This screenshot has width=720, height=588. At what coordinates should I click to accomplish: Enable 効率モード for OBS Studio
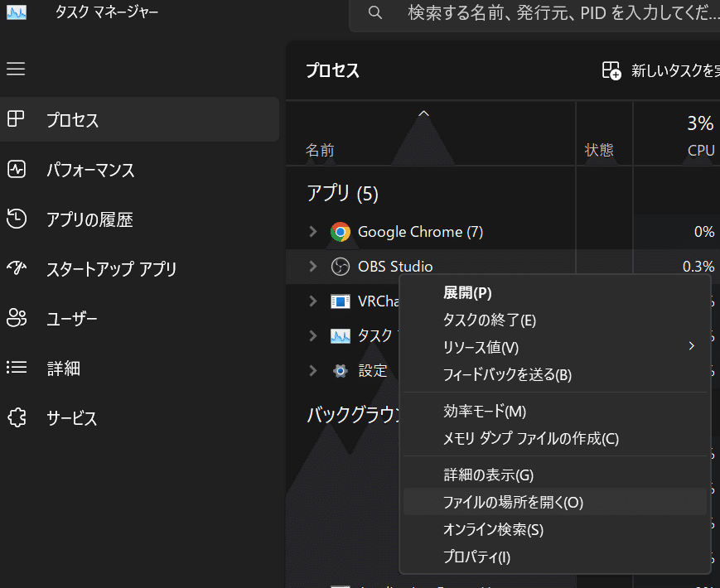click(481, 411)
